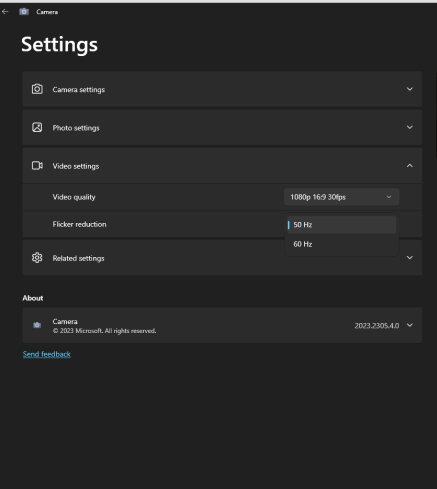The width and height of the screenshot is (437, 489).
Task: Open the Video quality 1080p dropdown
Action: [341, 197]
